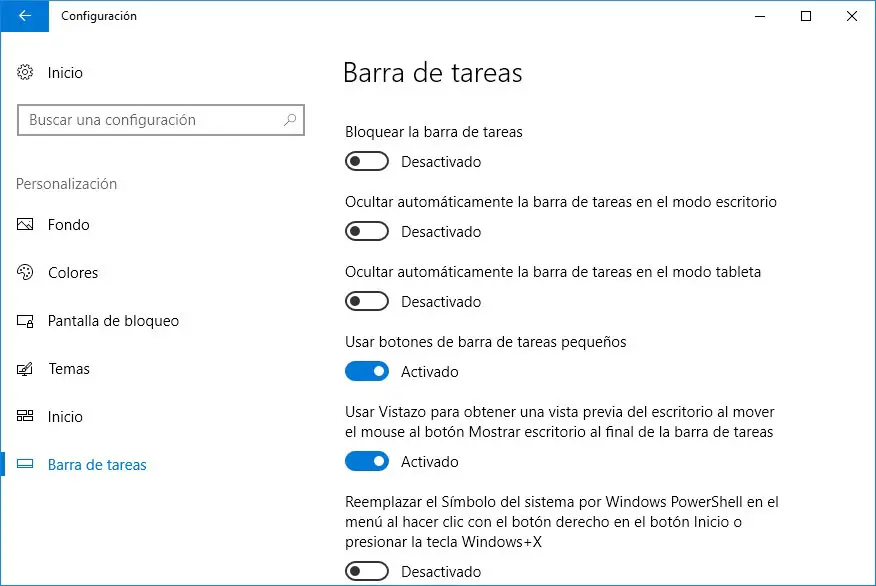Open the Fondo settings page
The image size is (876, 586).
pos(69,225)
